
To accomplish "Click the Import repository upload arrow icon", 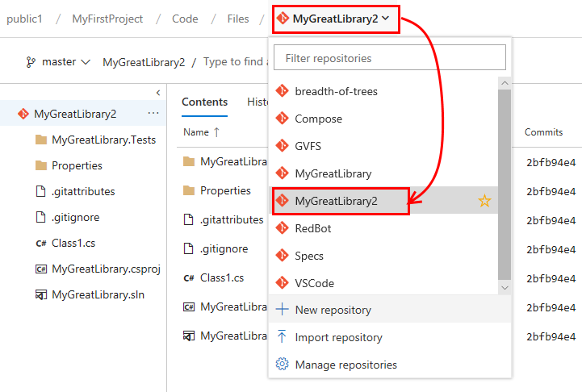I will (283, 337).
